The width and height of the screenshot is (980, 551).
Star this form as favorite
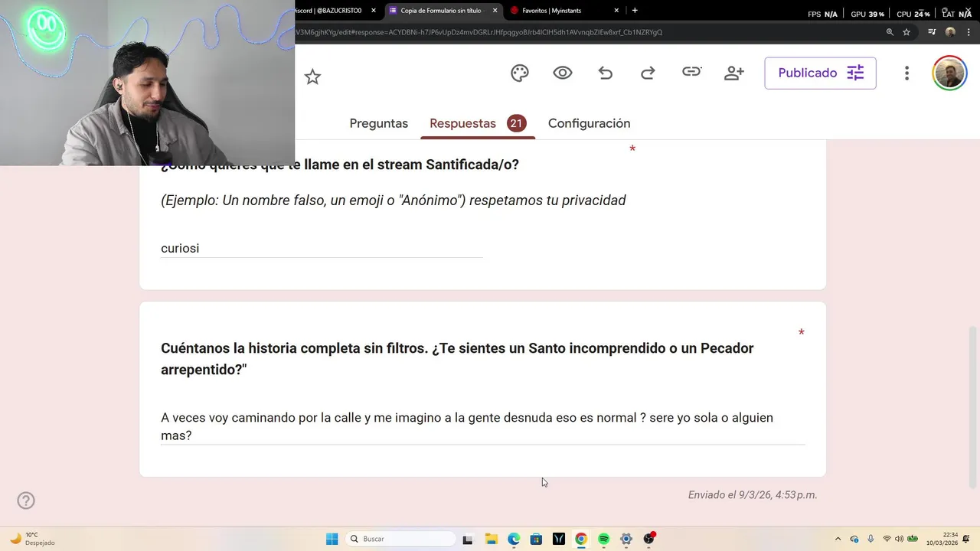312,77
